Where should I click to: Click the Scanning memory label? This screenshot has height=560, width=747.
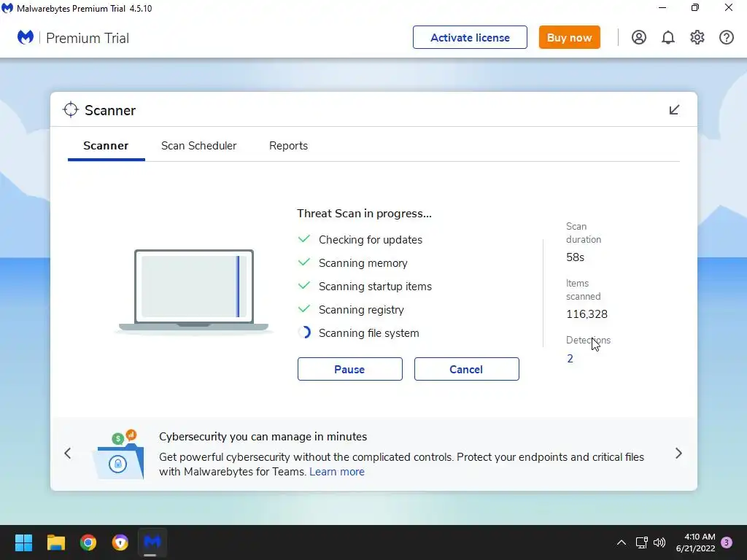[363, 262]
